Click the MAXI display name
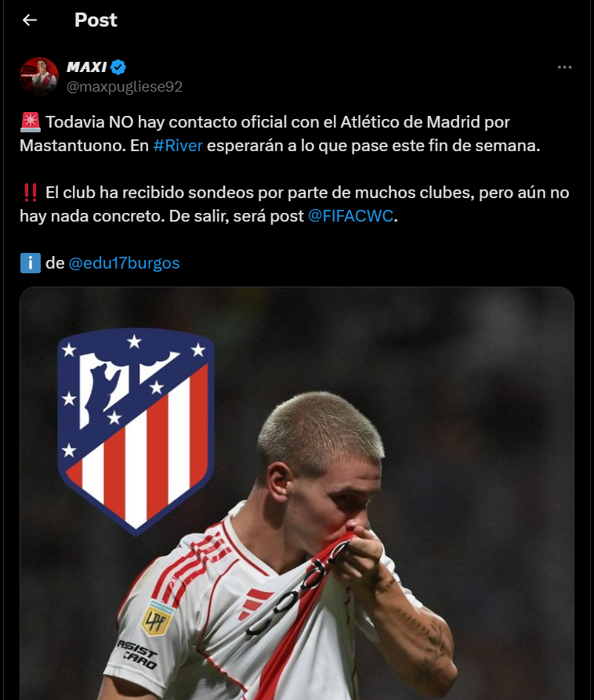 tap(87, 67)
